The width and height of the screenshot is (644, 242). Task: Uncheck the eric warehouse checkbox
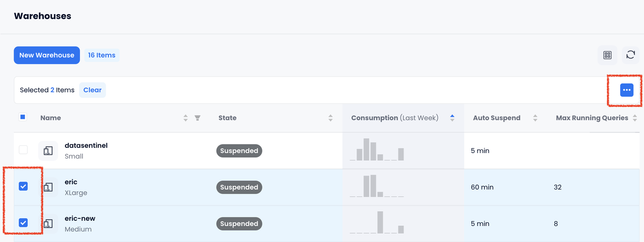[x=23, y=187]
